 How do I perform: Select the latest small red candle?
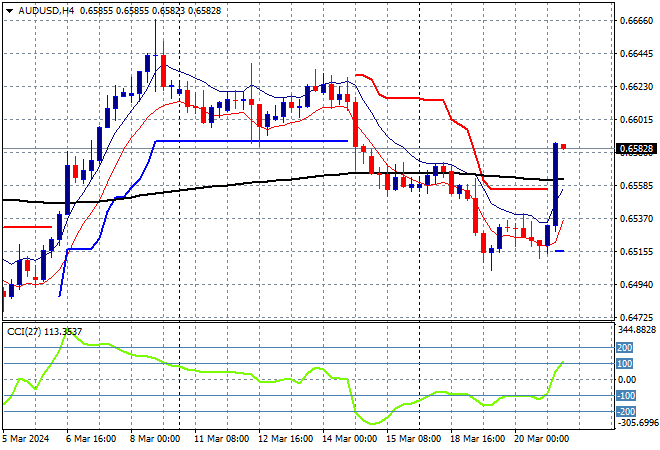click(x=564, y=147)
